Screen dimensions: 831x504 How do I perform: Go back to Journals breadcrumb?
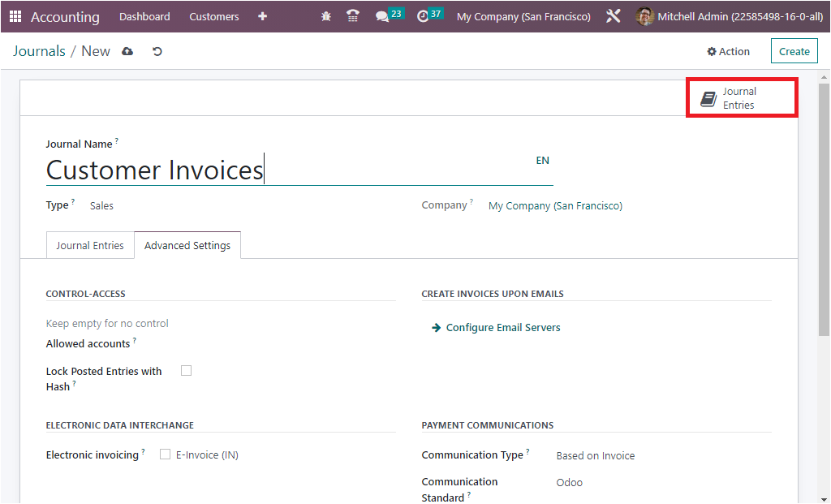(x=39, y=51)
